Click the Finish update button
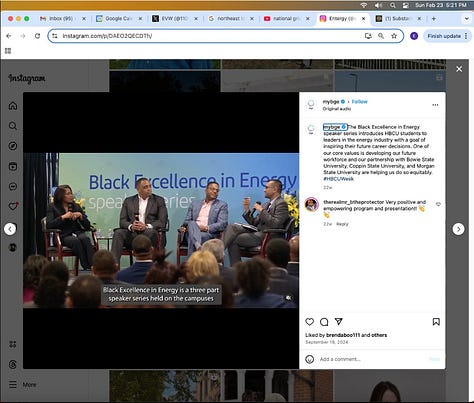474x403 pixels. coord(444,36)
